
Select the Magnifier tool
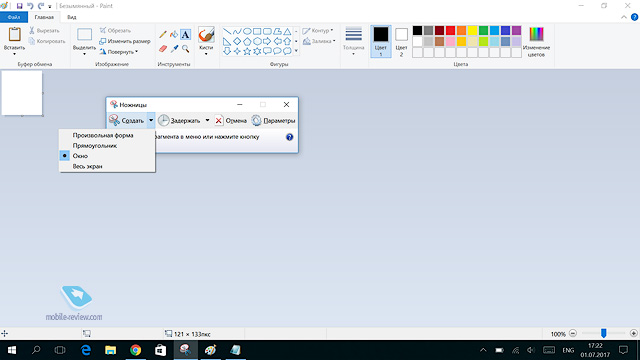pyautogui.click(x=186, y=49)
